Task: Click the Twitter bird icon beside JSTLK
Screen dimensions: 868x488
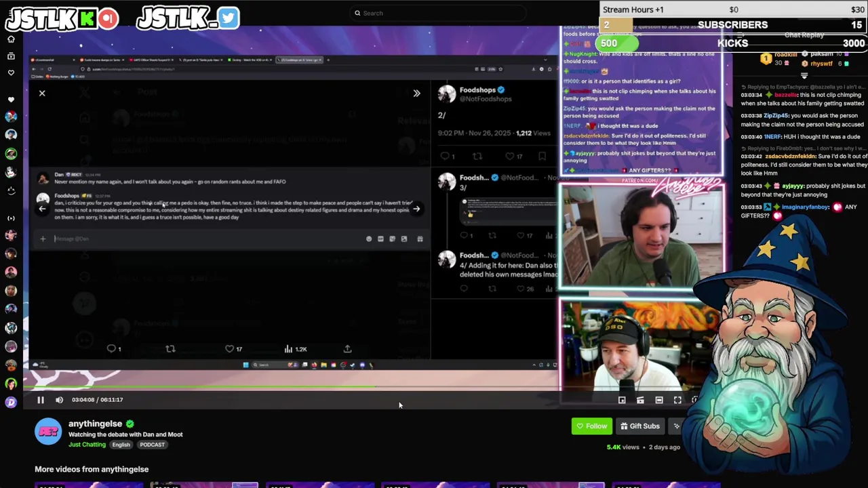Action: click(x=229, y=18)
